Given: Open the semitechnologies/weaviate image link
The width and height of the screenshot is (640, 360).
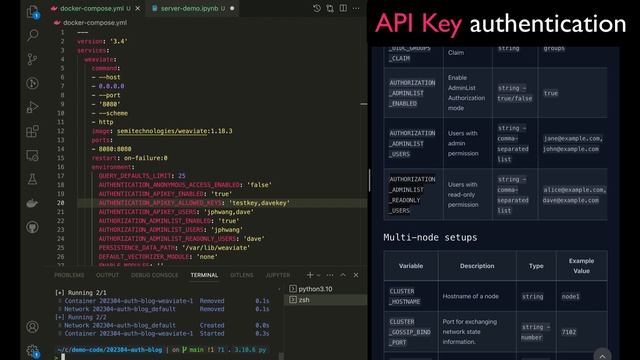Looking at the screenshot, I should (x=162, y=131).
